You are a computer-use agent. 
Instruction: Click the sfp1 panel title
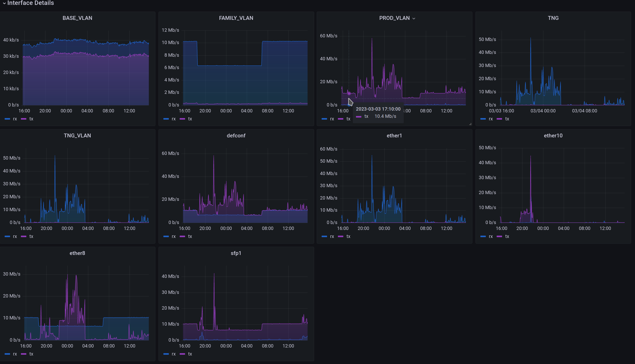coord(236,253)
